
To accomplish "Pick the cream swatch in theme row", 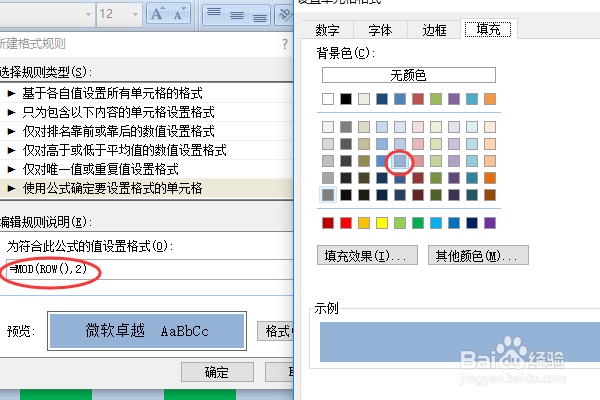I will tap(364, 99).
